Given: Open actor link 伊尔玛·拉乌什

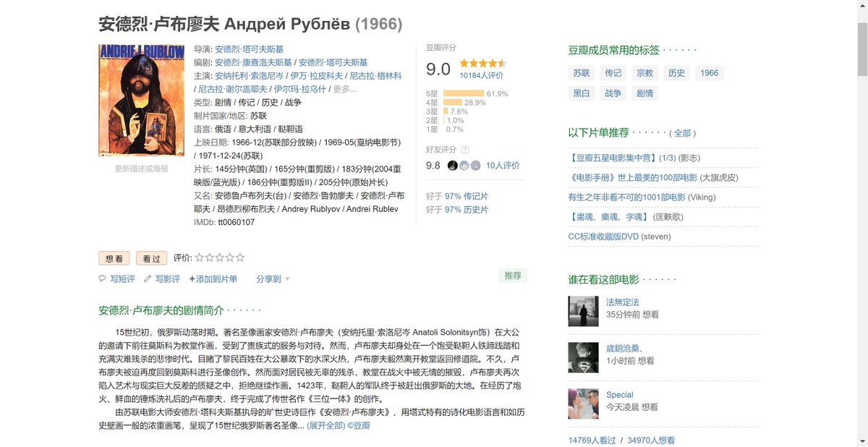Looking at the screenshot, I should point(299,89).
